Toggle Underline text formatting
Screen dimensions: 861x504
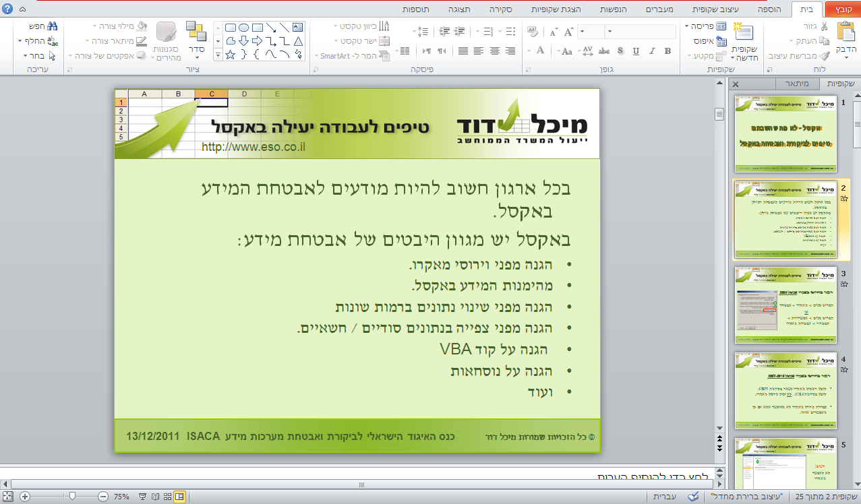coord(635,51)
